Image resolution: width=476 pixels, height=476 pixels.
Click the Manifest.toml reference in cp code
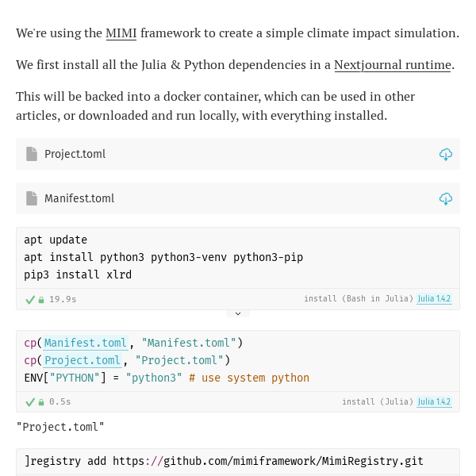tap(85, 343)
